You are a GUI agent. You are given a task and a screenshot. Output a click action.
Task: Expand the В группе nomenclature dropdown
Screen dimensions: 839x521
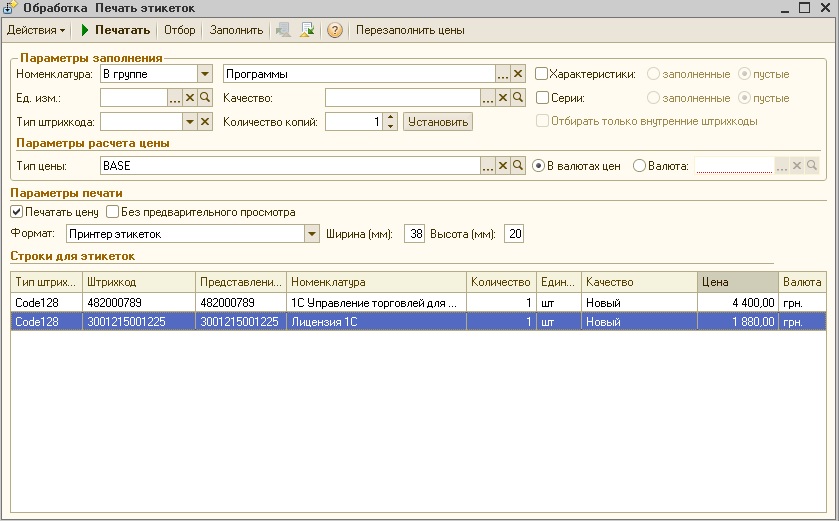(x=205, y=74)
